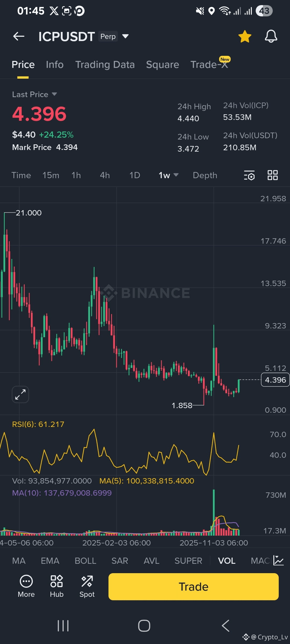Viewport: 290px width, 644px height.
Task: Tap the 1.858 low price label
Action: click(x=182, y=405)
